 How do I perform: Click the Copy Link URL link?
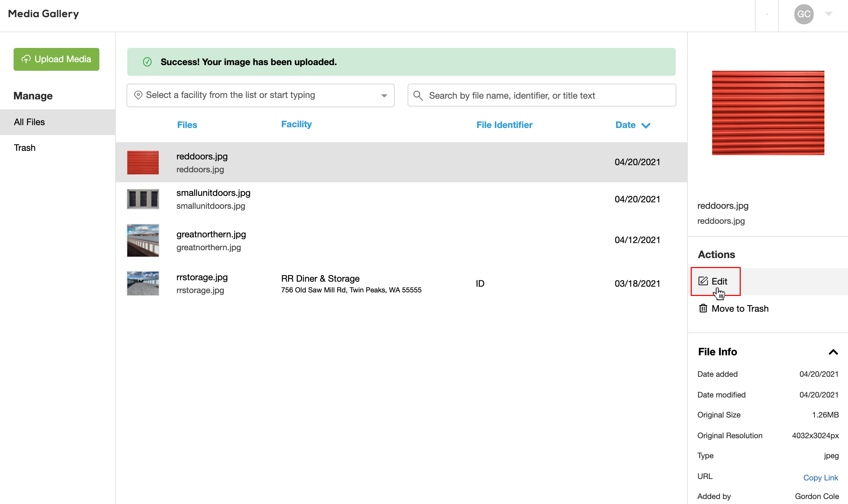[820, 478]
